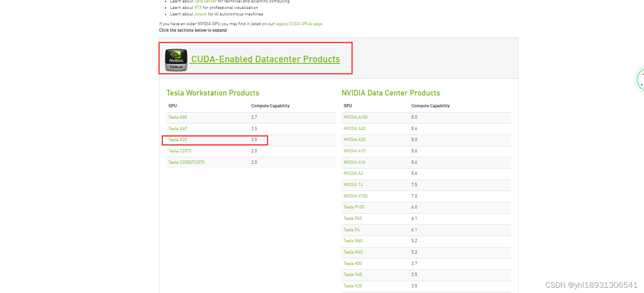Select 7.0 value in NVIDIA V100 row

click(x=414, y=196)
